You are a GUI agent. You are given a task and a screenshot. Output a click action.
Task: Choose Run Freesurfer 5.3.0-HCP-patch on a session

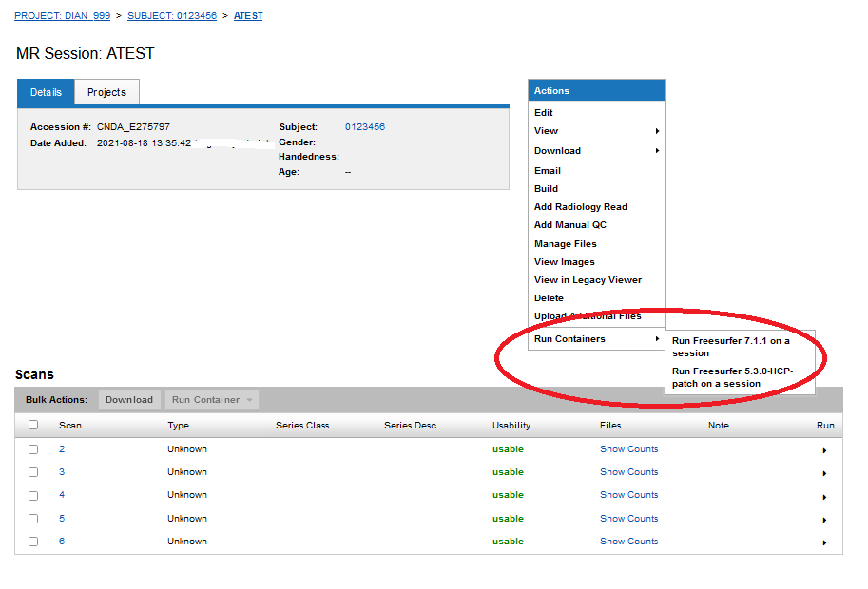(731, 377)
